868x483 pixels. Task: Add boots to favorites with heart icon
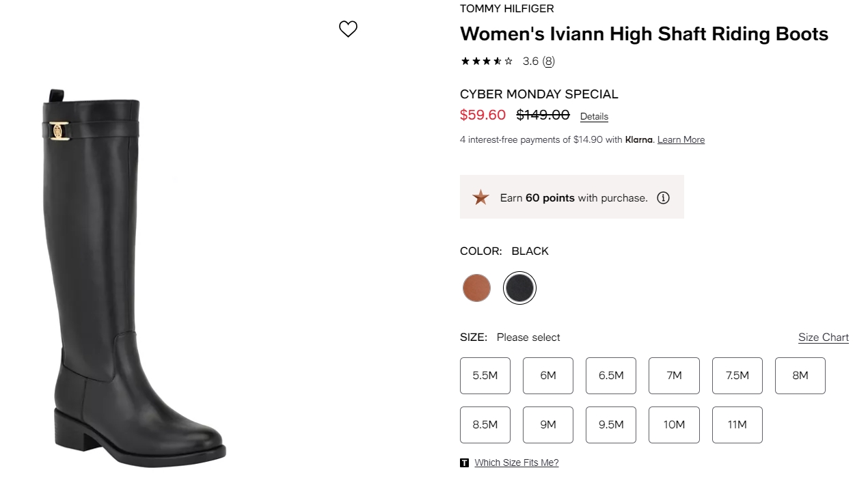point(348,29)
